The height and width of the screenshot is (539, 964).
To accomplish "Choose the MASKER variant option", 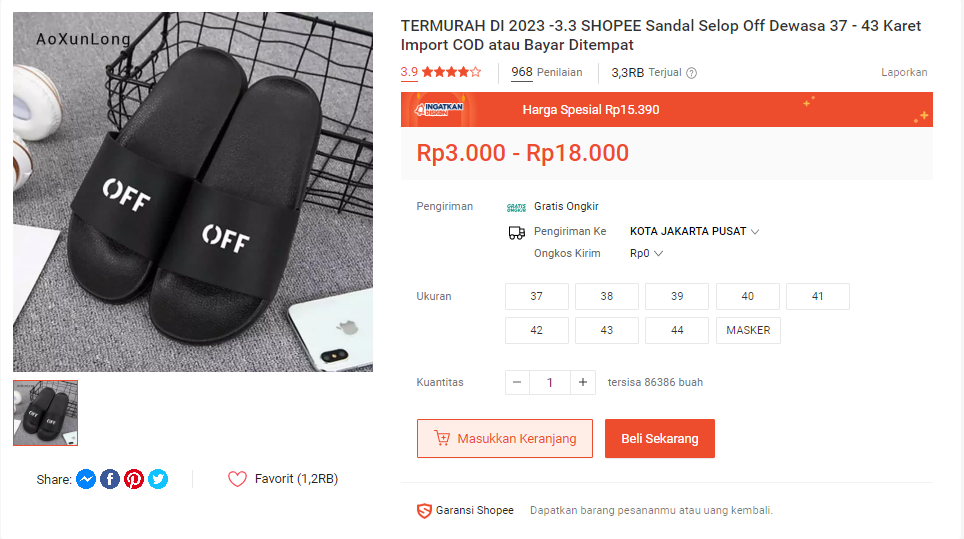I will coord(748,330).
